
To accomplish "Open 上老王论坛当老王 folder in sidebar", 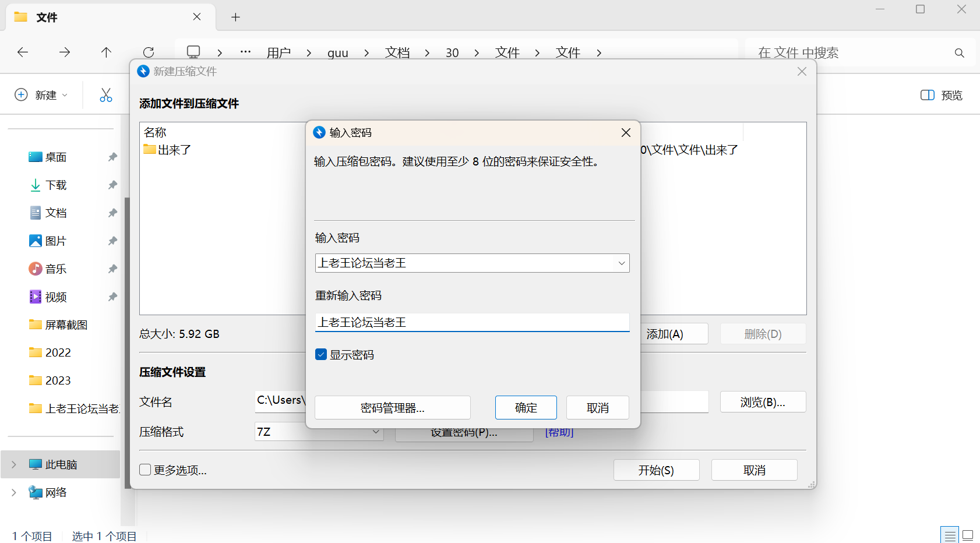I will point(74,408).
